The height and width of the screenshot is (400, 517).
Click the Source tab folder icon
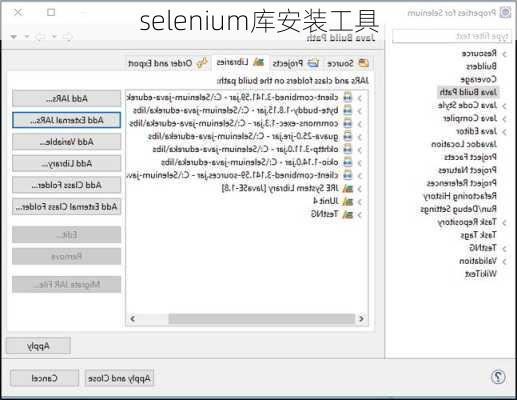(363, 63)
